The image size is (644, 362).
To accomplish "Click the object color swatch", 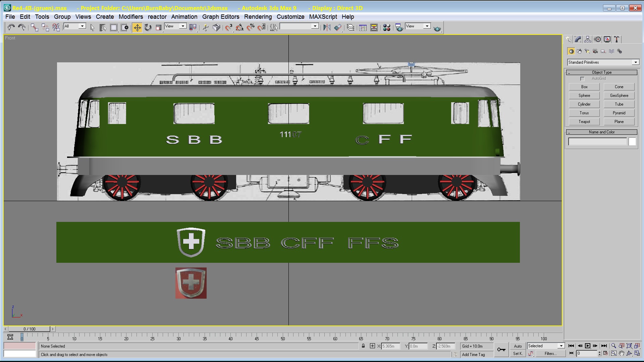I will click(x=632, y=142).
